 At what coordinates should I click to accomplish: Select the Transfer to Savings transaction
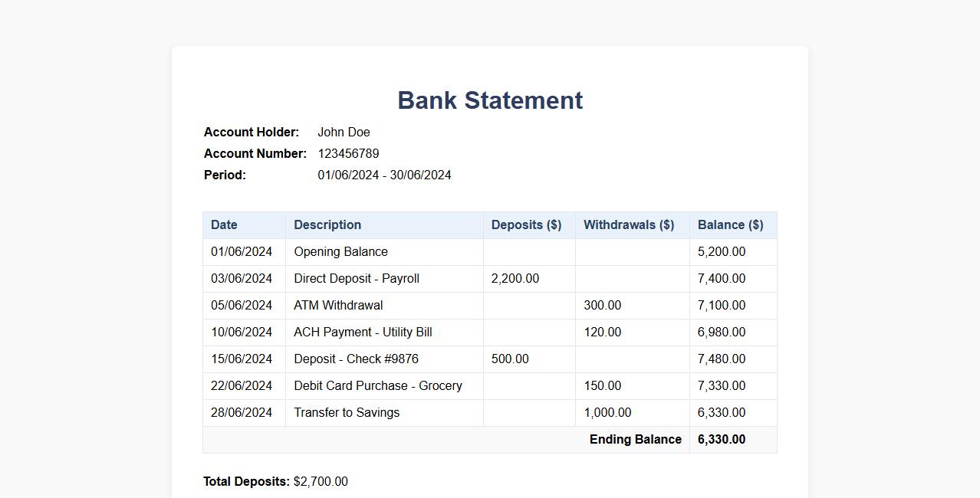(x=347, y=412)
